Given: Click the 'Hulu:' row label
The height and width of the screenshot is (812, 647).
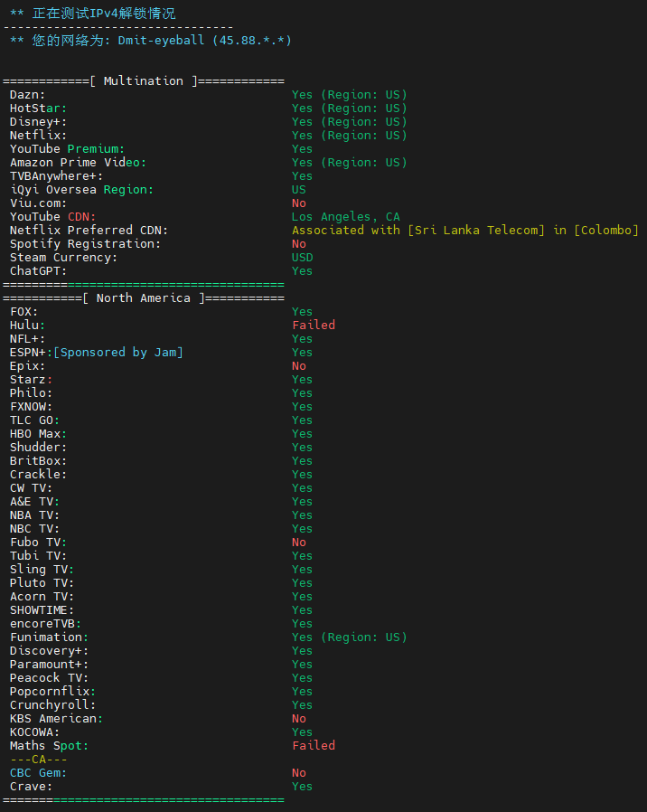Looking at the screenshot, I should tap(27, 326).
